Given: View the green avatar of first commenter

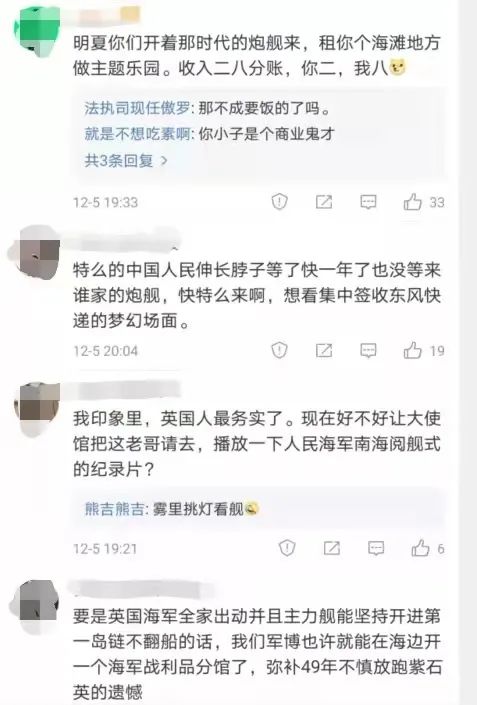Looking at the screenshot, I should click(x=38, y=31).
